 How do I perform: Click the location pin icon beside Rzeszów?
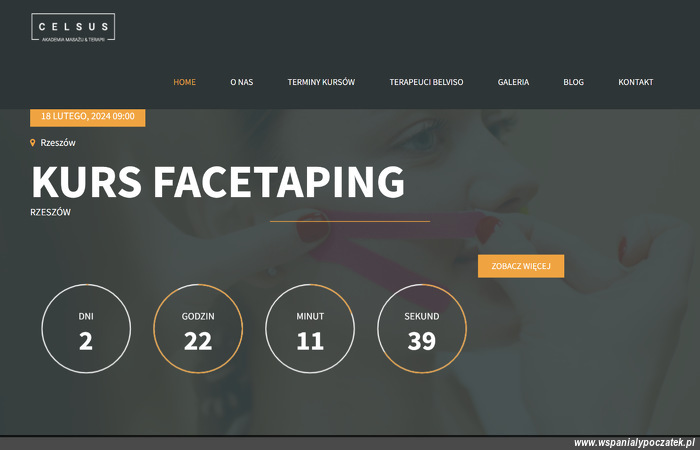click(33, 143)
